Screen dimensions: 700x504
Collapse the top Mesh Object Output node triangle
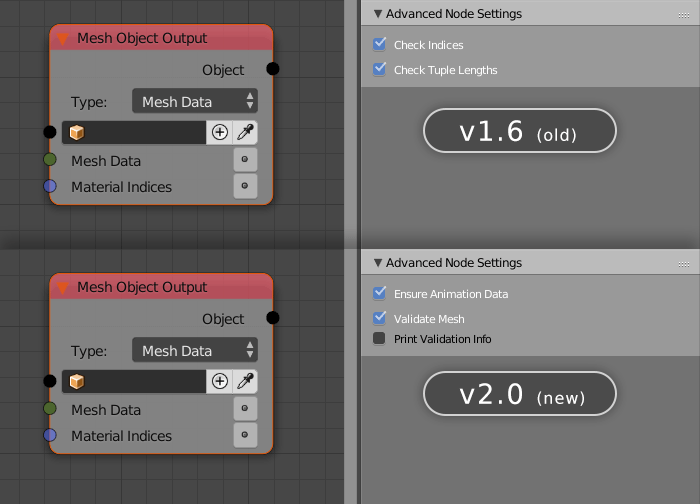coord(63,39)
